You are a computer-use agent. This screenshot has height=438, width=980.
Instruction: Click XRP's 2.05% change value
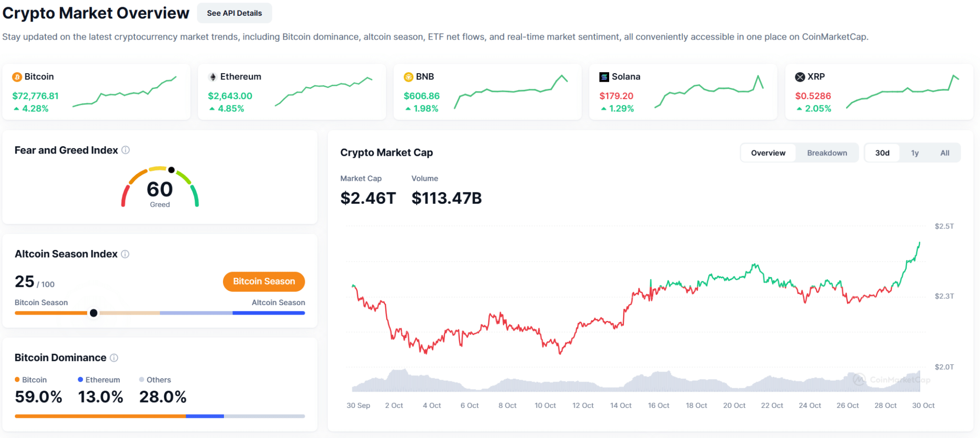click(818, 109)
